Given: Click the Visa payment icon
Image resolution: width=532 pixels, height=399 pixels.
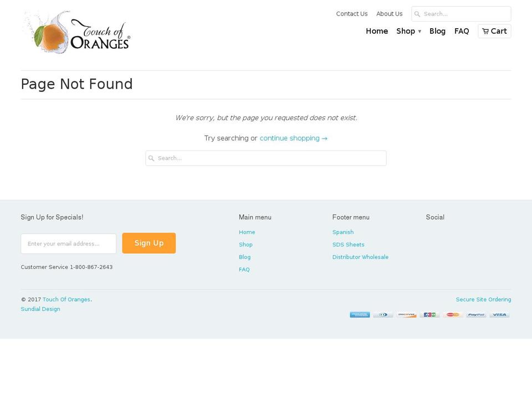Looking at the screenshot, I should coord(499,315).
